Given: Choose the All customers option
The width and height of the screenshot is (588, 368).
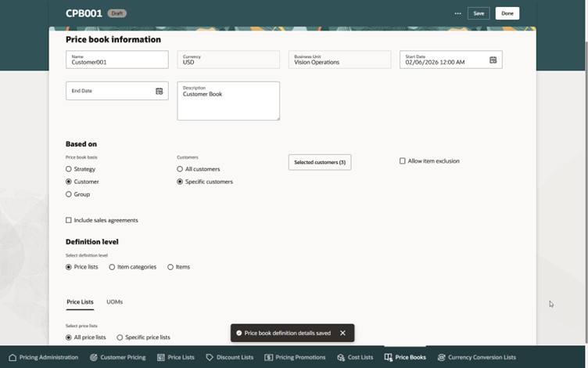Looking at the screenshot, I should pyautogui.click(x=180, y=169).
